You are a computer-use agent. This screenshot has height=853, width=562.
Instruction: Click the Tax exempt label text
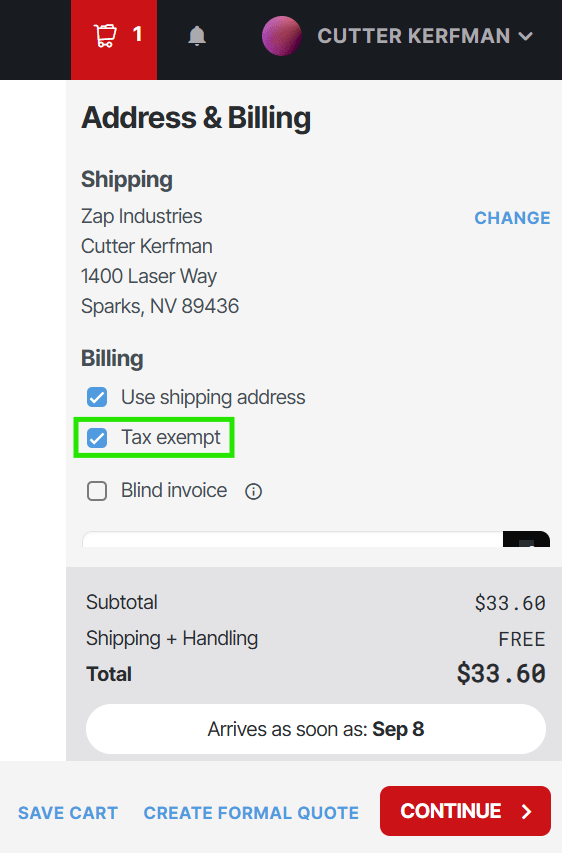pyautogui.click(x=171, y=437)
